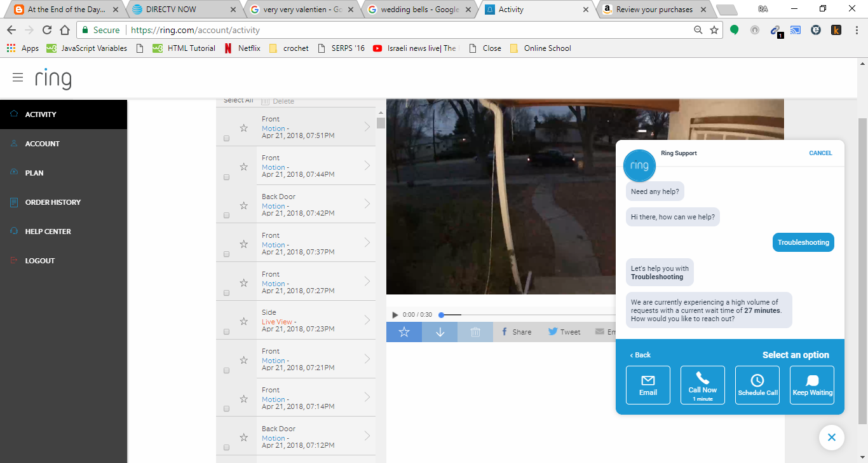Check the box next to the first Front Motion event
The height and width of the screenshot is (463, 868).
tap(227, 137)
